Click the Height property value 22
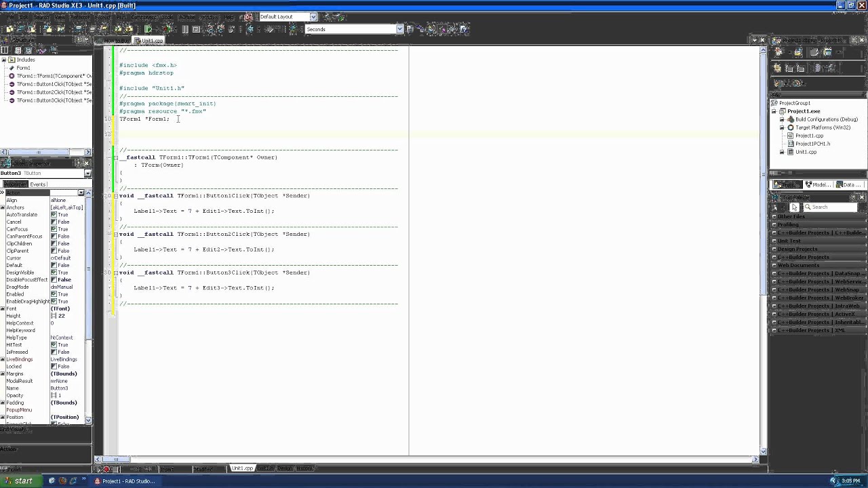Image resolution: width=868 pixels, height=488 pixels. (68, 316)
